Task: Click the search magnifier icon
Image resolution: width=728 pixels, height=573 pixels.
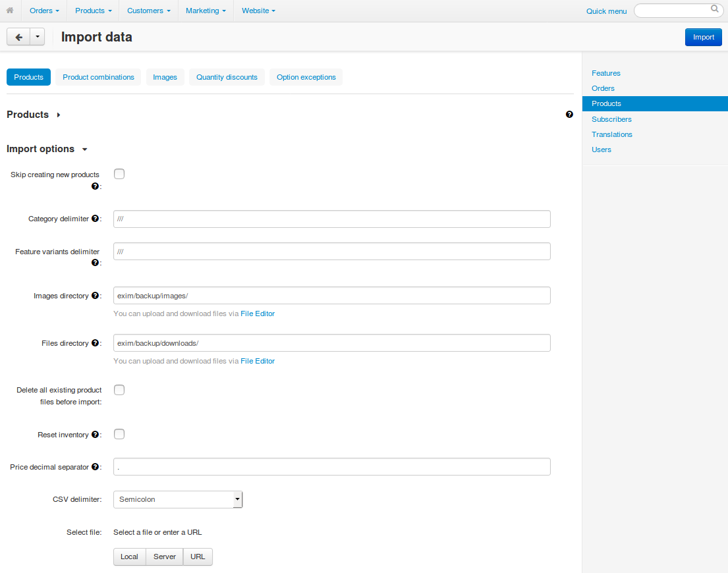Action: click(x=715, y=9)
